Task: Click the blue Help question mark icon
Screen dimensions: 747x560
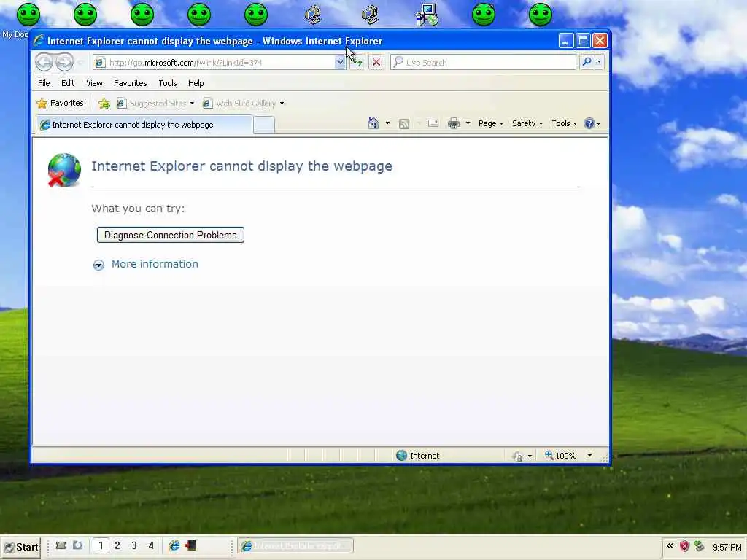Action: pyautogui.click(x=589, y=123)
